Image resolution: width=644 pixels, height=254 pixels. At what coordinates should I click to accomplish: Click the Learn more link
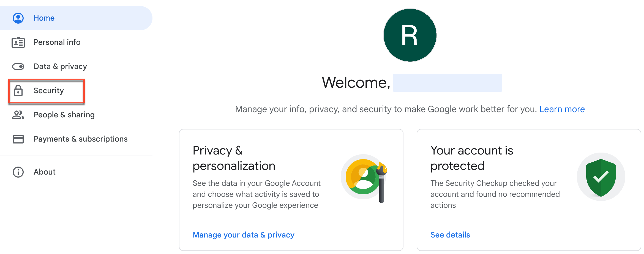[x=562, y=109]
